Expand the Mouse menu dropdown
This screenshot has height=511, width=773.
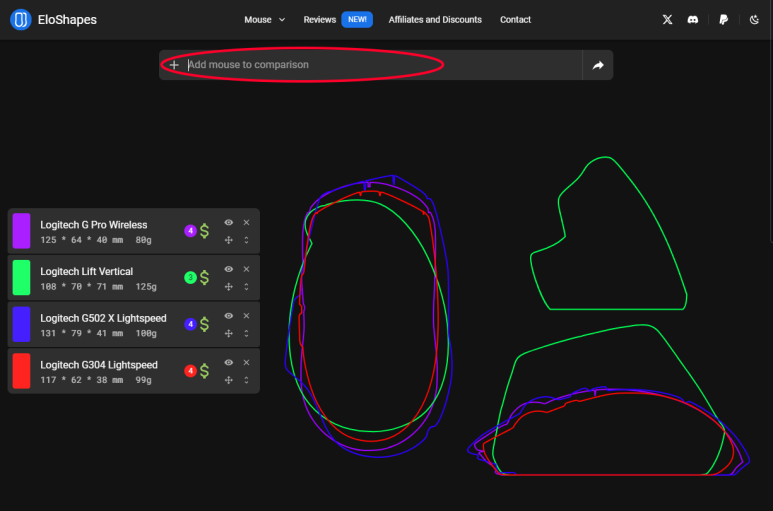[x=265, y=20]
